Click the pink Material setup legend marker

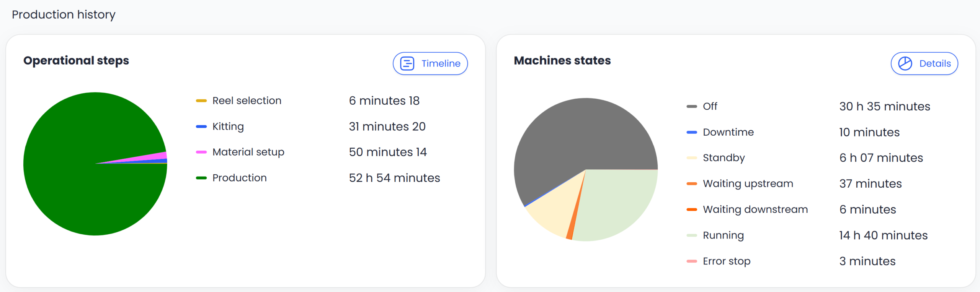click(x=201, y=152)
